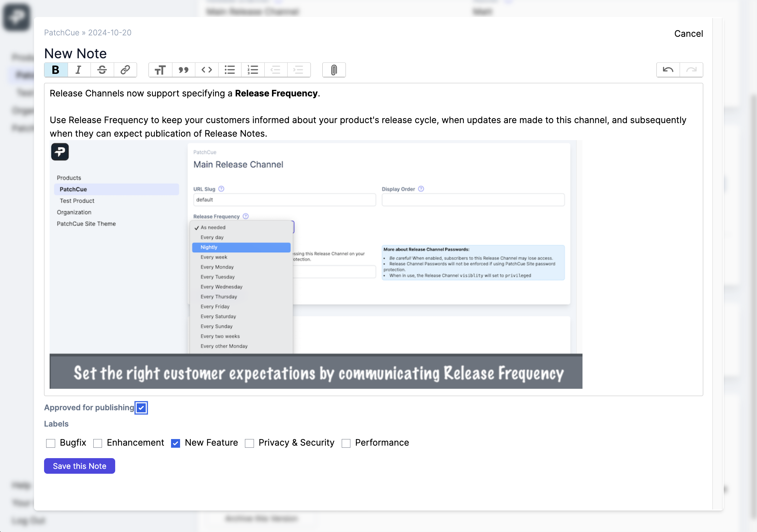Insert a block quote
Image resolution: width=757 pixels, height=532 pixels.
tap(184, 70)
